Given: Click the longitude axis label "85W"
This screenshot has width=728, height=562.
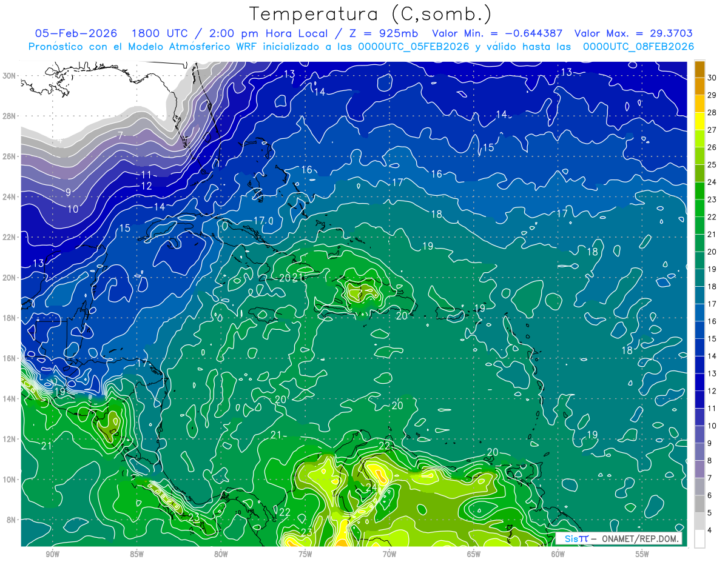Looking at the screenshot, I should [136, 554].
